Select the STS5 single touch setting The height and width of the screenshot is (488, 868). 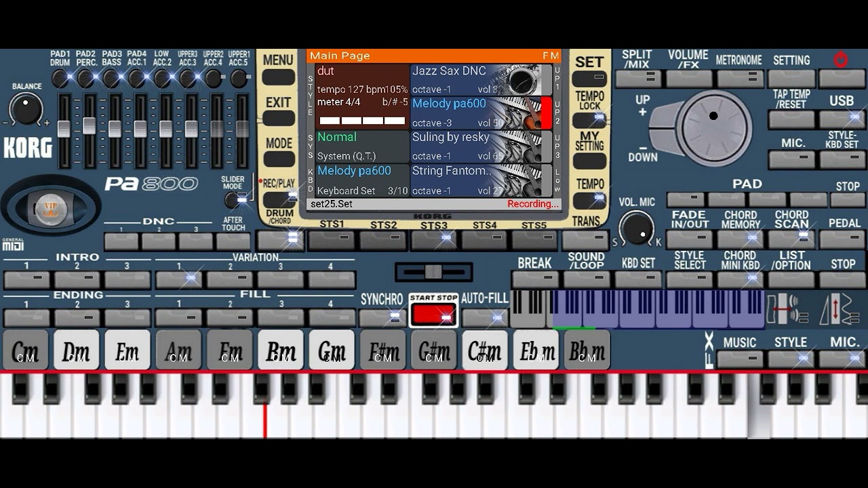pyautogui.click(x=535, y=239)
